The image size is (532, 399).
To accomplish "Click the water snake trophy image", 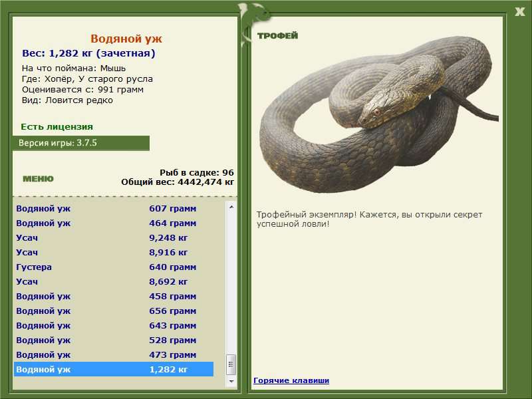I will point(378,114).
